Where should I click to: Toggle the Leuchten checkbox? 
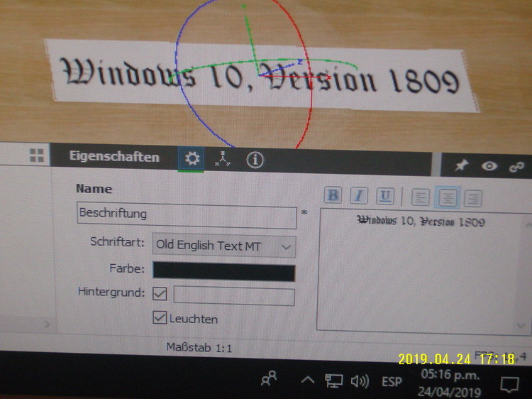coord(160,317)
